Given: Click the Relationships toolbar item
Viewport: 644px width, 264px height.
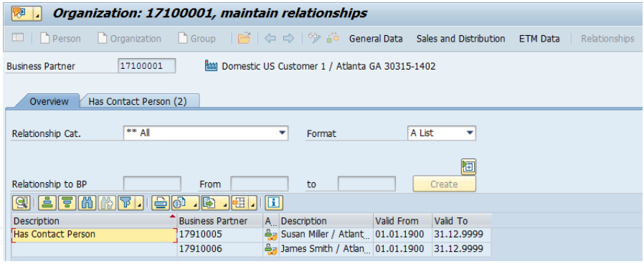Looking at the screenshot, I should [x=607, y=39].
